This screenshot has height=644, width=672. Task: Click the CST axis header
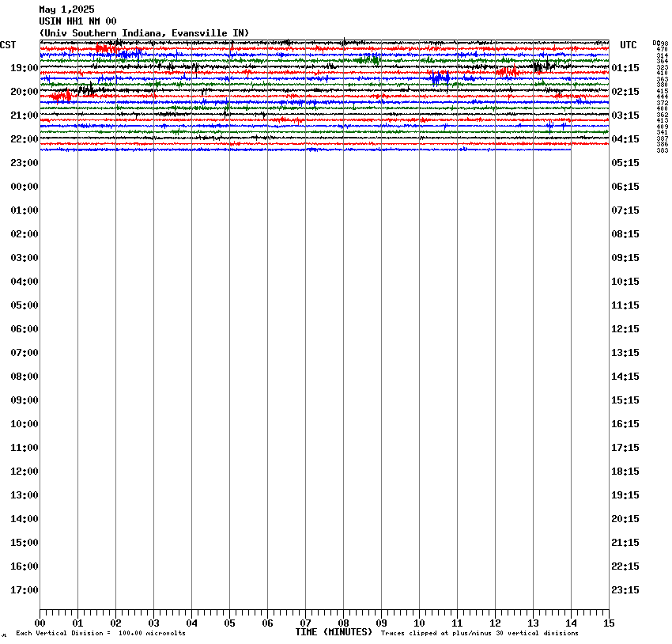coord(8,45)
